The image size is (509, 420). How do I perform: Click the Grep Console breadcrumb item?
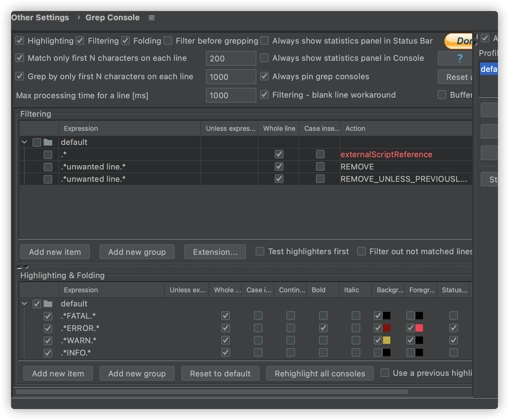coord(112,17)
